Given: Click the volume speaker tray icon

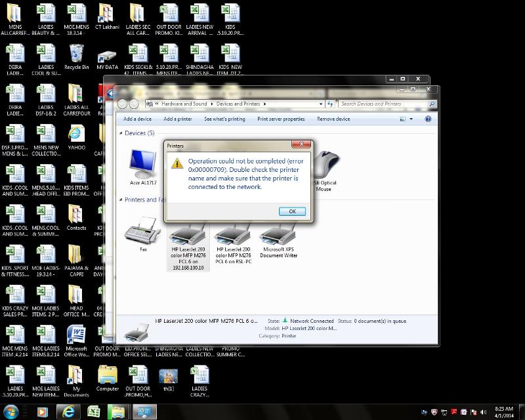Looking at the screenshot, I should click(483, 412).
